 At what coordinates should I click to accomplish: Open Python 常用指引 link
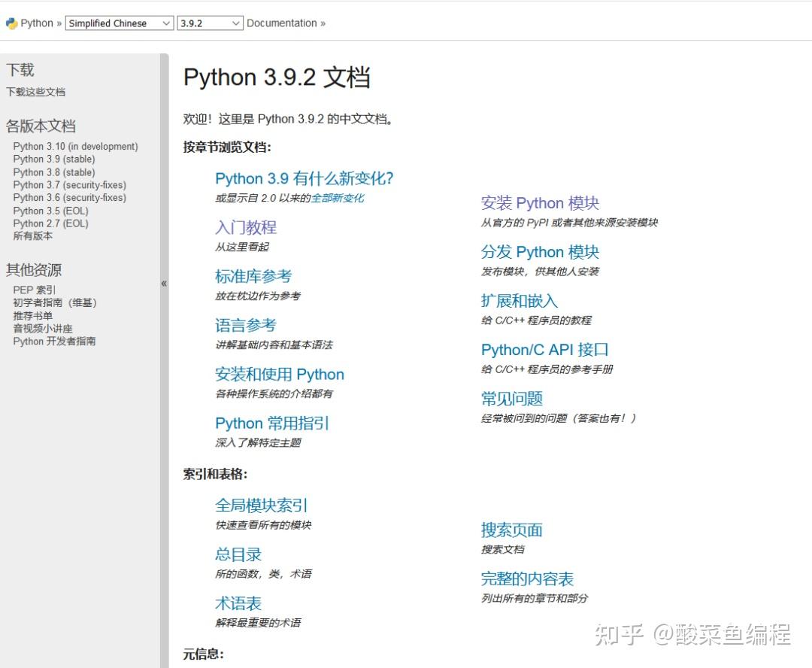click(272, 423)
